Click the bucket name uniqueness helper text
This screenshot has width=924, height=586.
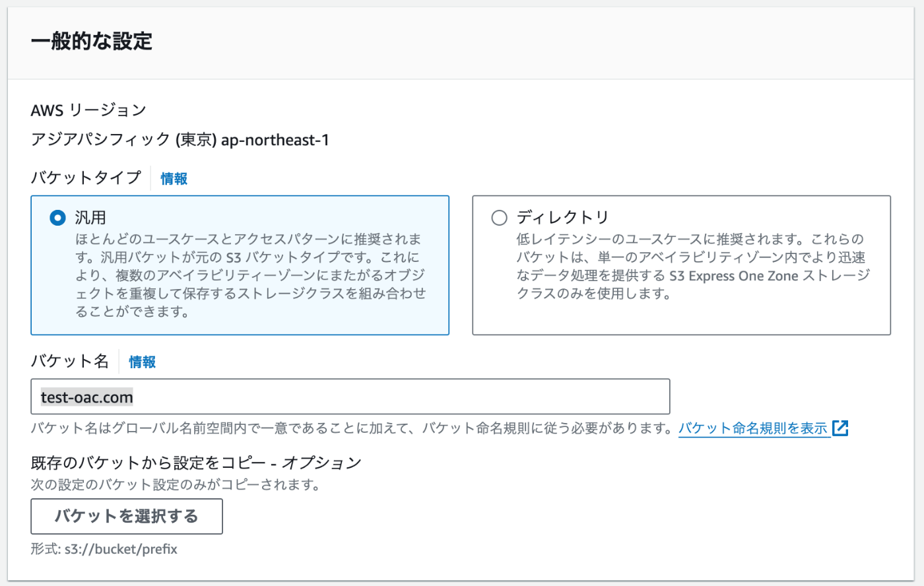(x=352, y=428)
